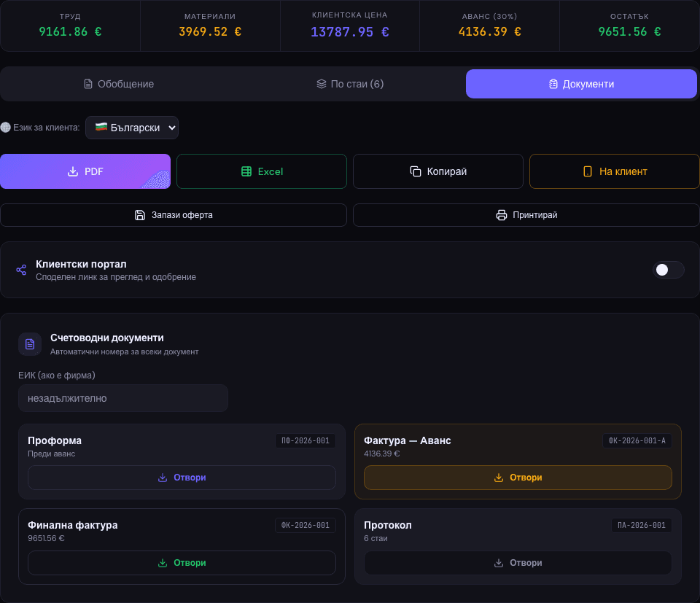Open the Фактура — Аванс document
Image resolution: width=700 pixels, height=603 pixels.
[x=518, y=478]
